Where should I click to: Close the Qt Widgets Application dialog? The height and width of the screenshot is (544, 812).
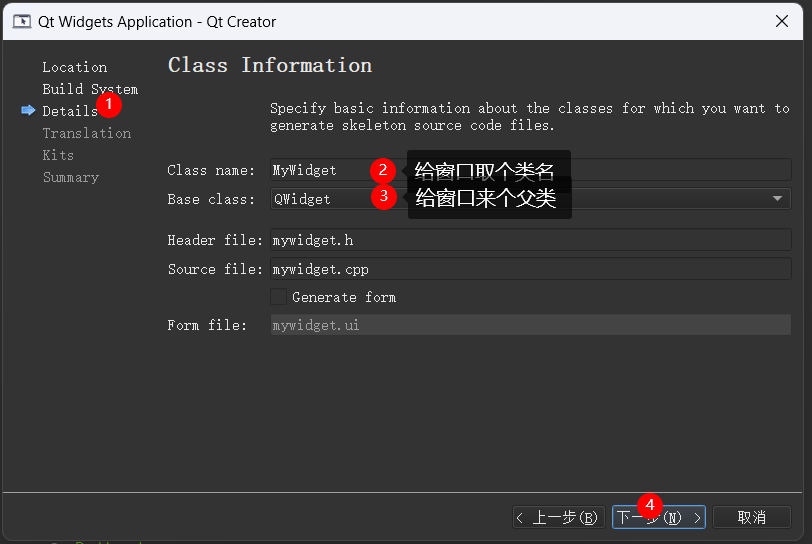point(781,21)
